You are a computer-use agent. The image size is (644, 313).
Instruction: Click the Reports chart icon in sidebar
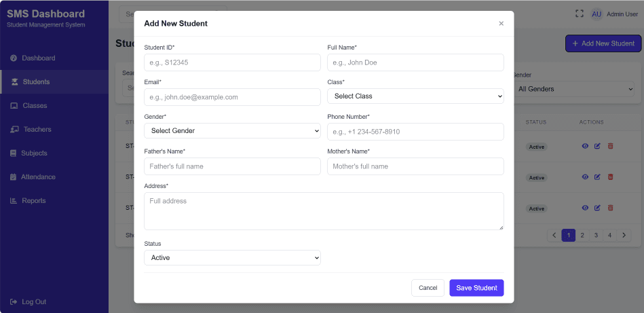pyautogui.click(x=14, y=200)
